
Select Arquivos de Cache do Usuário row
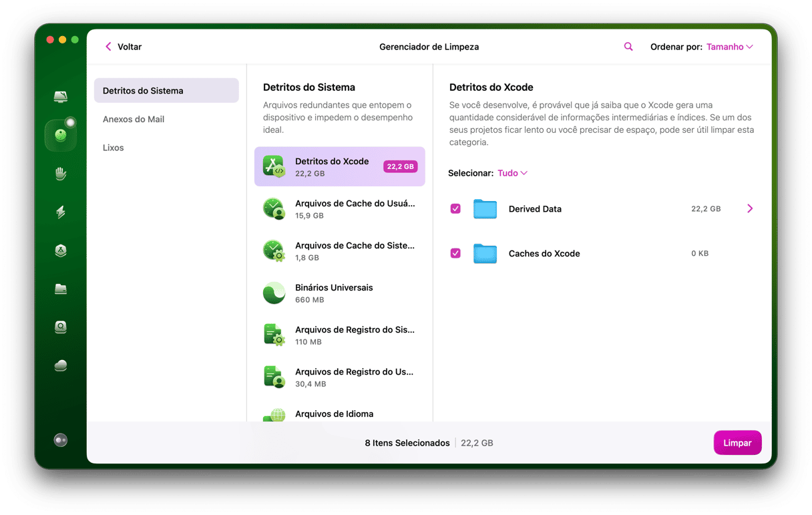pyautogui.click(x=340, y=208)
